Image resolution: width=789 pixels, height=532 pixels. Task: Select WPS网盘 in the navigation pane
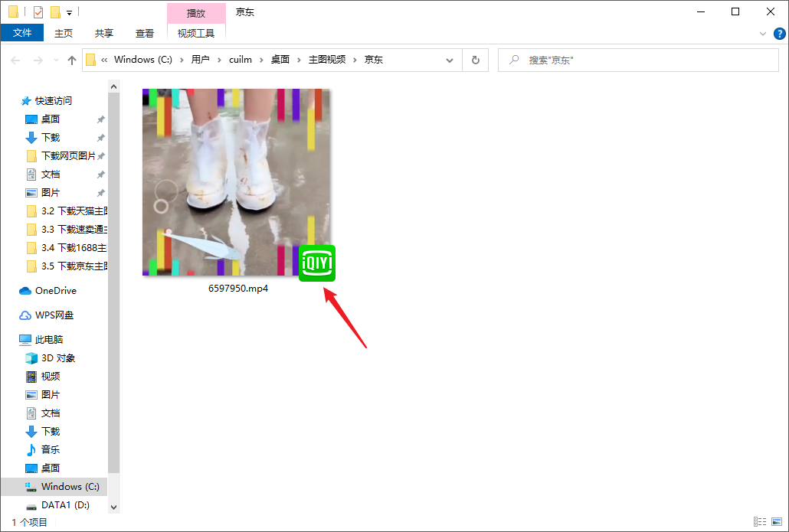pos(54,315)
